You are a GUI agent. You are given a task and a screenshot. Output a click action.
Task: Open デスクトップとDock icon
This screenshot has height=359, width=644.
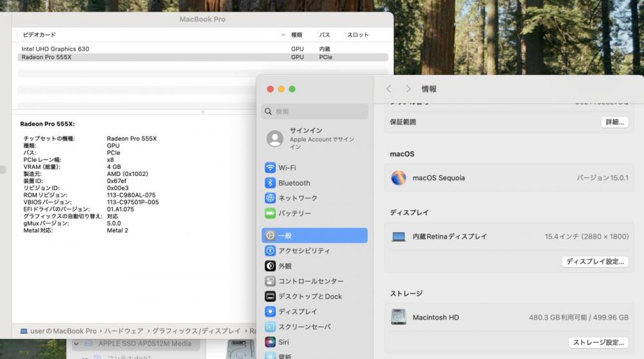pos(270,296)
